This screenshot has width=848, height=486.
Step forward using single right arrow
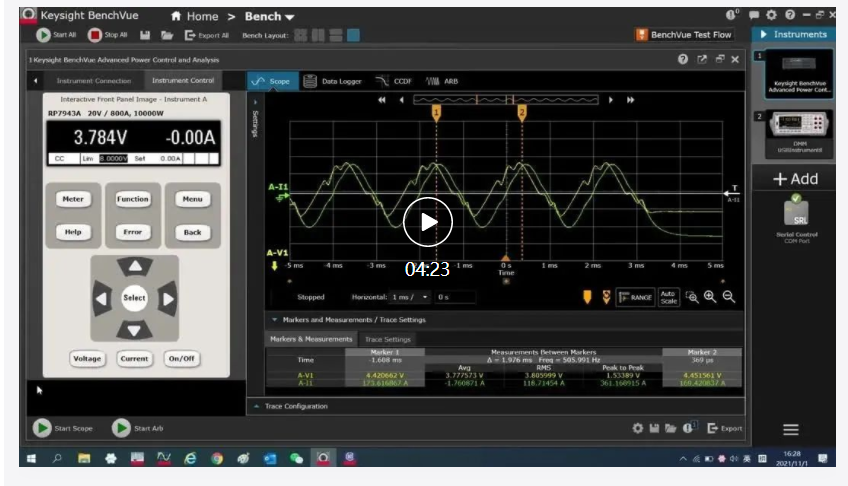pyautogui.click(x=611, y=100)
